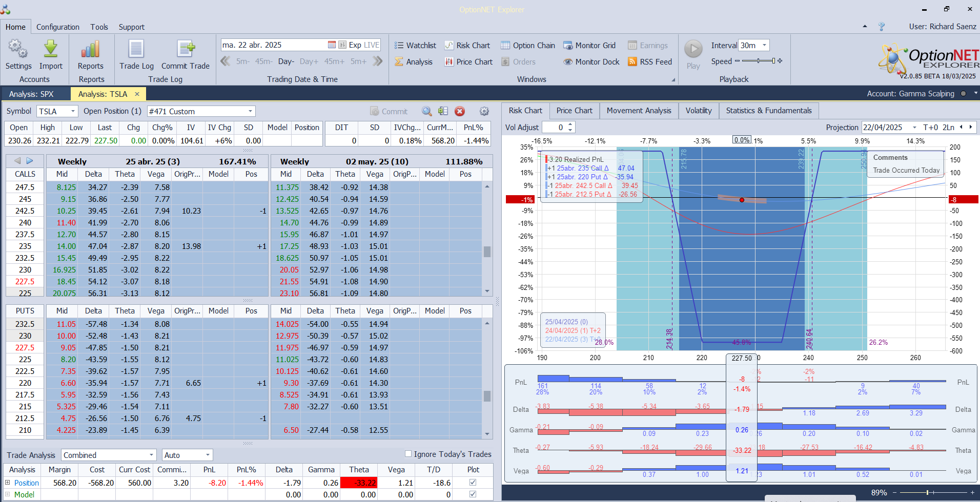980x502 pixels.
Task: Click the Import download icon
Action: [x=51, y=50]
